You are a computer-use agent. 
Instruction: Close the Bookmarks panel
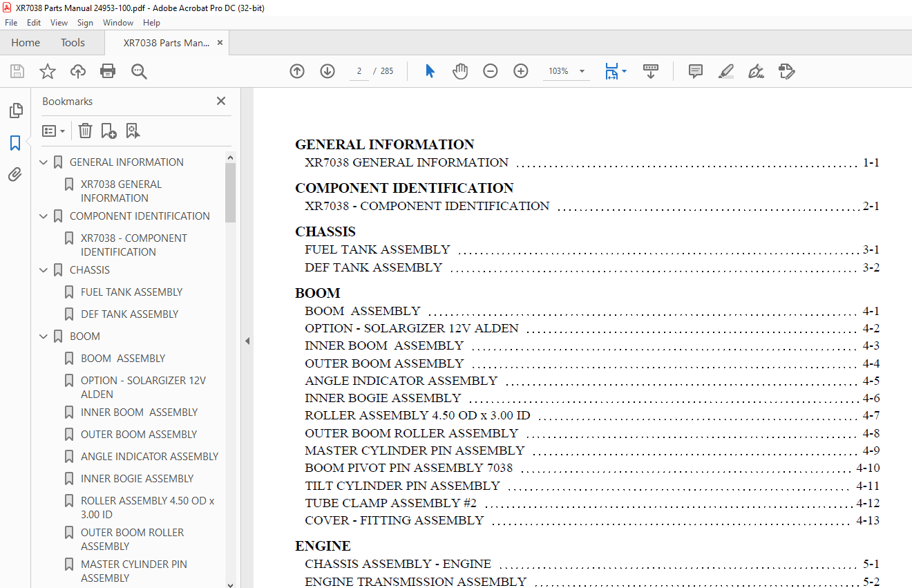(x=221, y=101)
